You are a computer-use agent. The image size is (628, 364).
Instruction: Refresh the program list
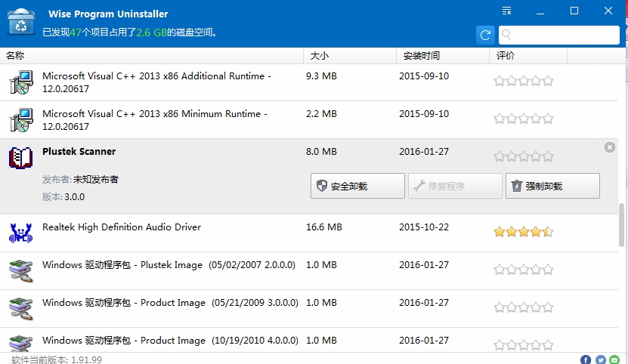click(x=485, y=35)
